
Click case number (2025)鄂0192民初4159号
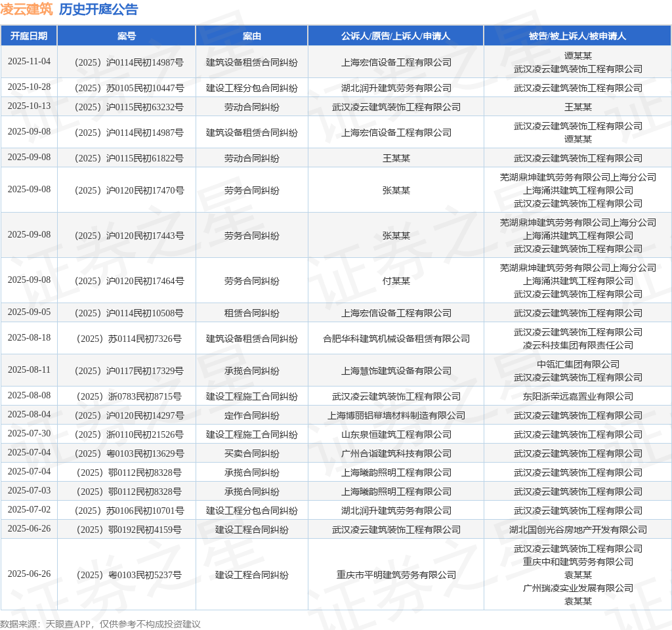(x=129, y=530)
